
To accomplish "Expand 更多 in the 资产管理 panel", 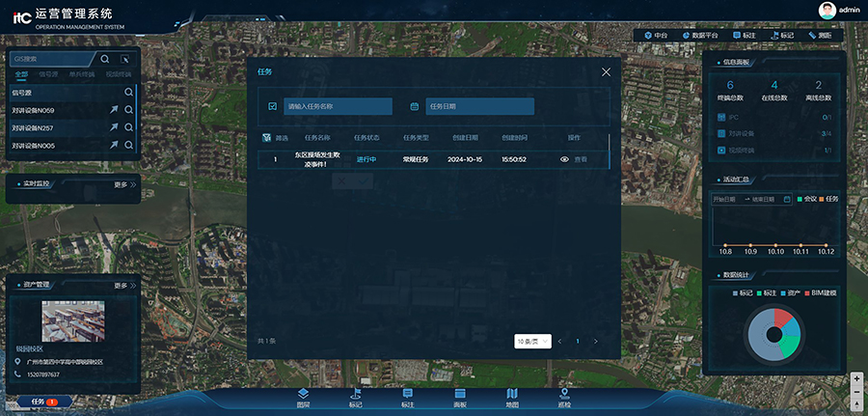I will tap(124, 286).
